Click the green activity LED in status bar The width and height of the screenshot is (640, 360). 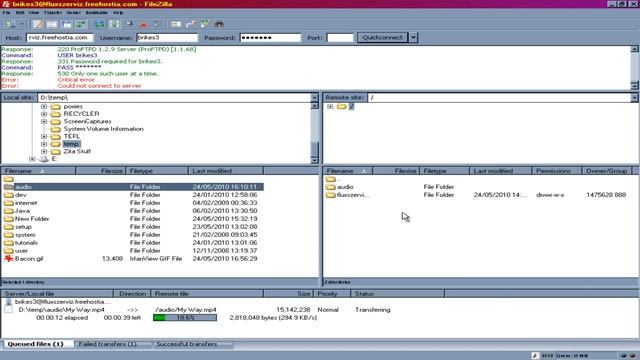(624, 356)
